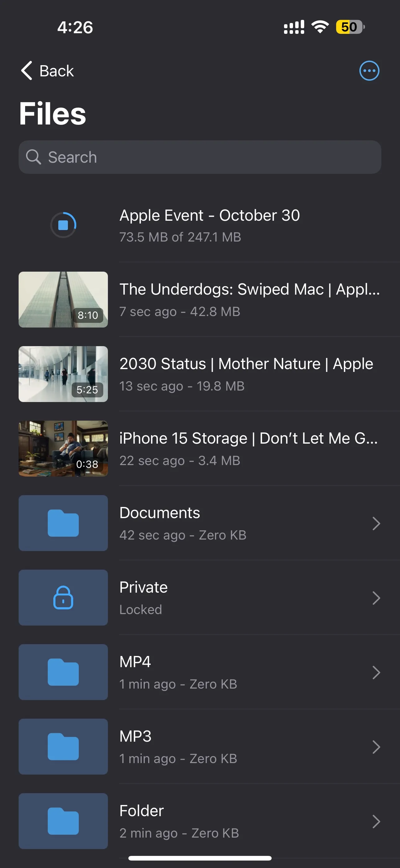The width and height of the screenshot is (400, 868).
Task: Open The Underdogs video thumbnail
Action: click(x=63, y=300)
